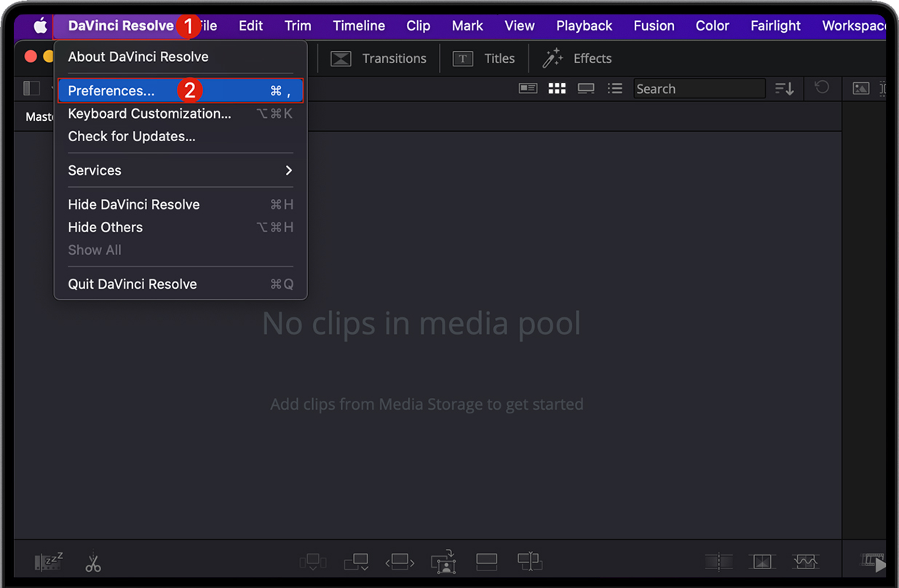Viewport: 899px width, 588px height.
Task: Expand the Services submenu
Action: (181, 170)
